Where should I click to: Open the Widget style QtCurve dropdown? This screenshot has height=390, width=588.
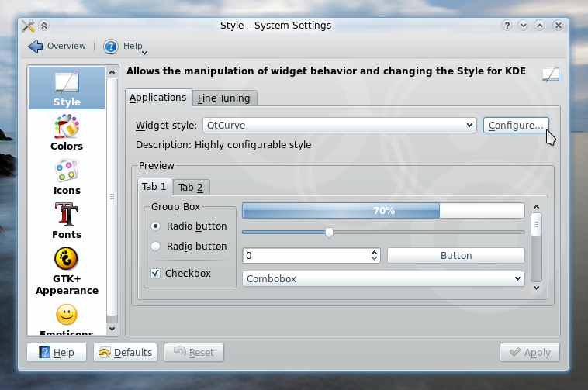pyautogui.click(x=339, y=125)
